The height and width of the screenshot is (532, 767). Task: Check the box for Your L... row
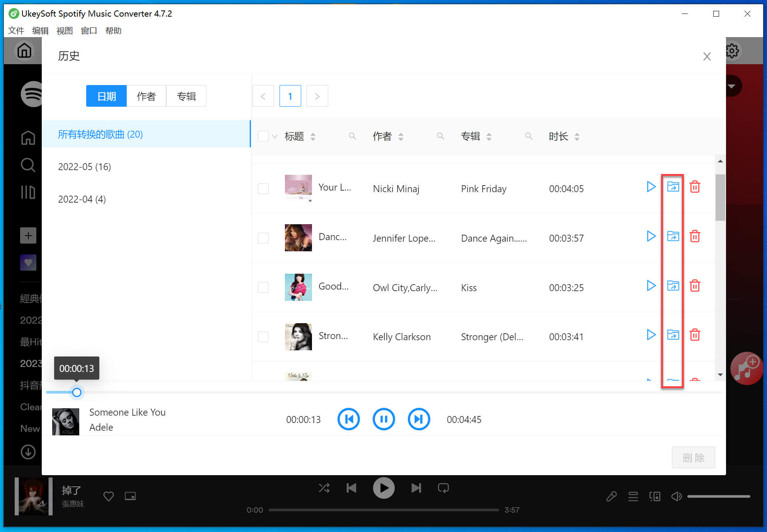[x=263, y=189]
